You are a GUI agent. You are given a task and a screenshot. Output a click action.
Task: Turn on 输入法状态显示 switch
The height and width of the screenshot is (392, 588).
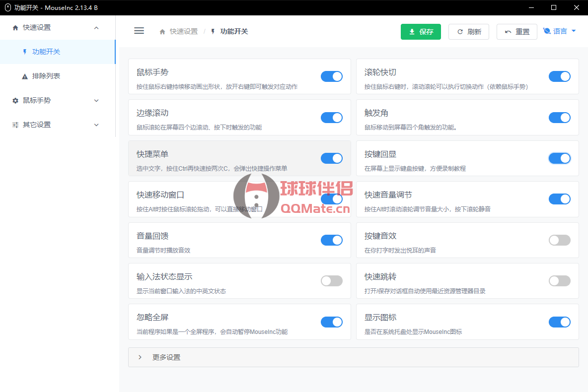tap(331, 281)
